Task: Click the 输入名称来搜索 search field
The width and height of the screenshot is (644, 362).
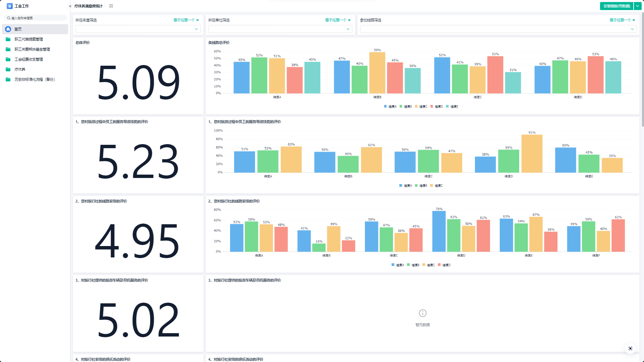Action: coord(35,18)
